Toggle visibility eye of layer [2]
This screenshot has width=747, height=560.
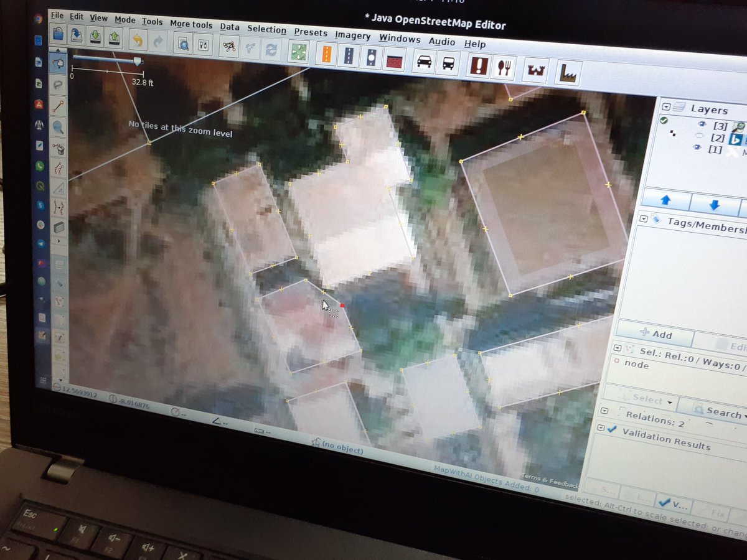click(x=699, y=136)
